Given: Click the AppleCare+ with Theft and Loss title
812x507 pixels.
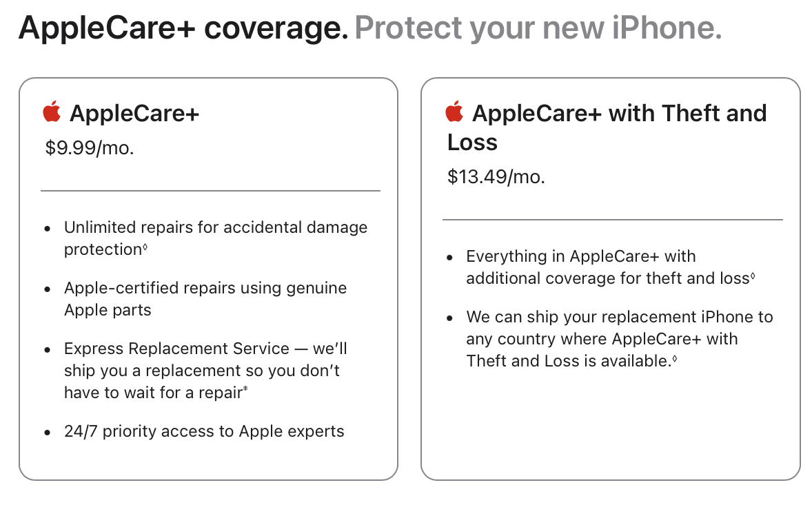Looking at the screenshot, I should (607, 127).
